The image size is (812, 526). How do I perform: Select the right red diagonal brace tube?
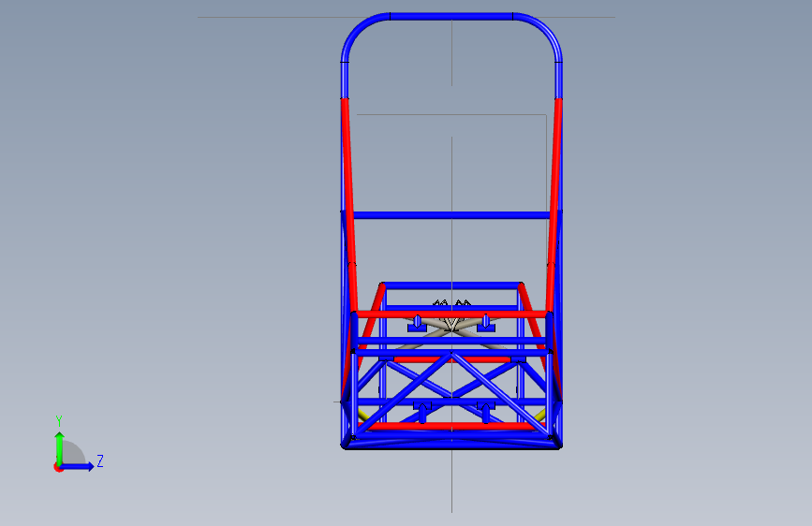pos(554,207)
